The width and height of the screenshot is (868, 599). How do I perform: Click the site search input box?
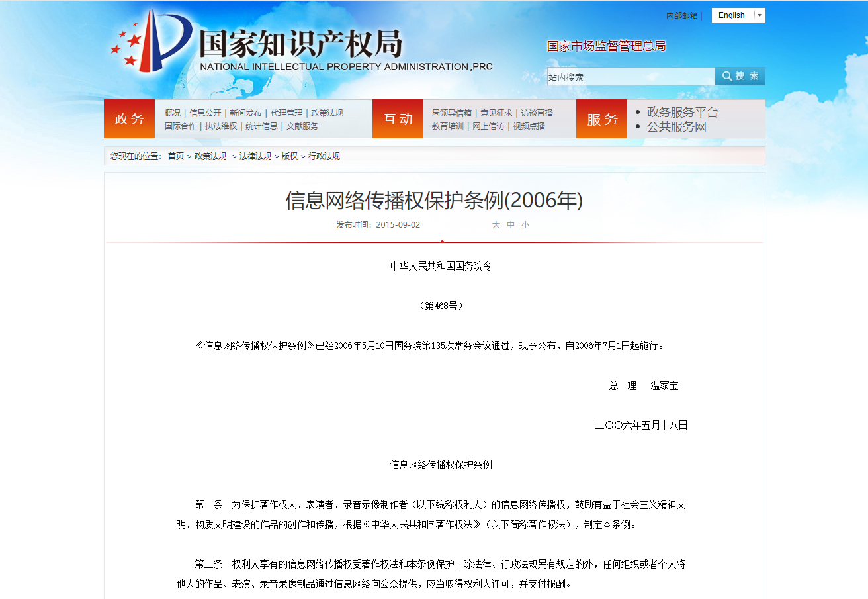point(629,75)
